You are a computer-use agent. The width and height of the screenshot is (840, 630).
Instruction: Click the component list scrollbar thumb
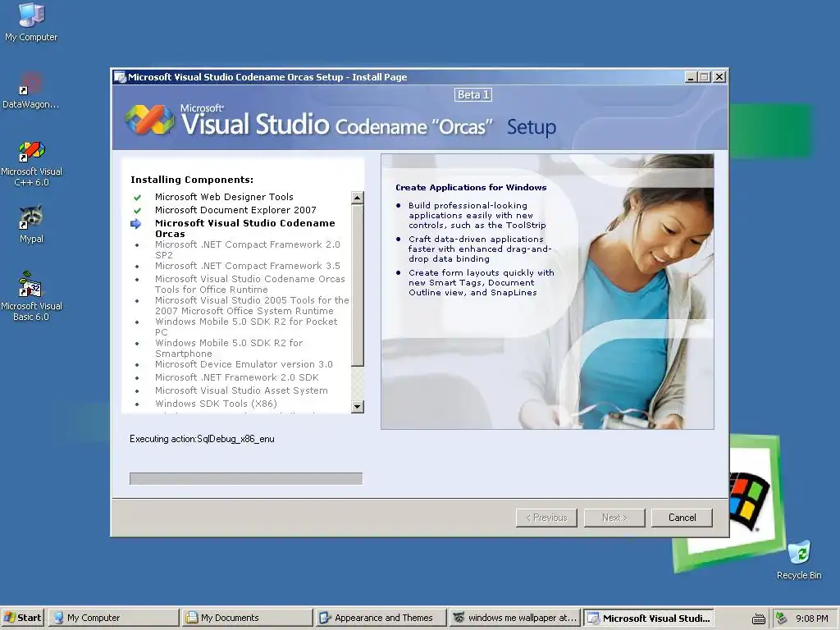(358, 285)
